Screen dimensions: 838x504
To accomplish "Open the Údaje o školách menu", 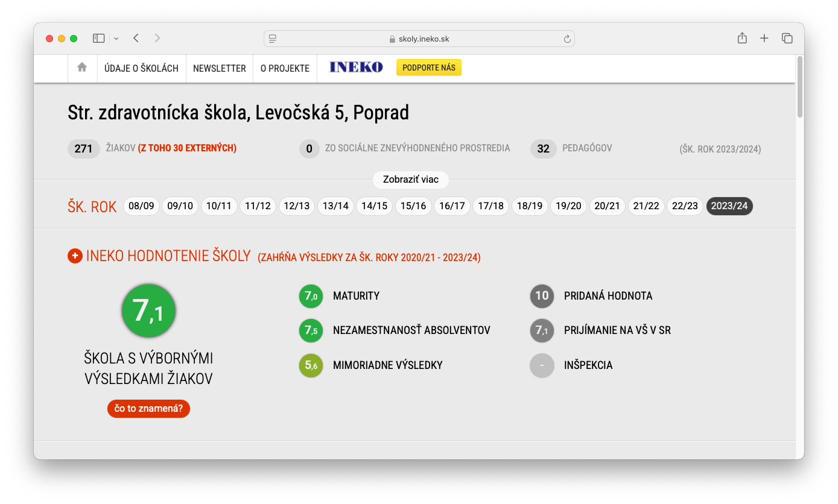I will click(141, 68).
